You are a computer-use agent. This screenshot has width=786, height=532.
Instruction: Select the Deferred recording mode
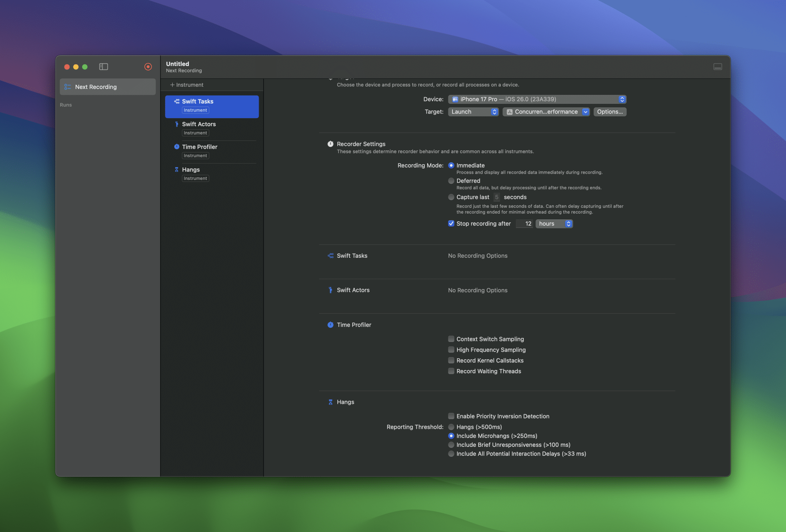(451, 181)
